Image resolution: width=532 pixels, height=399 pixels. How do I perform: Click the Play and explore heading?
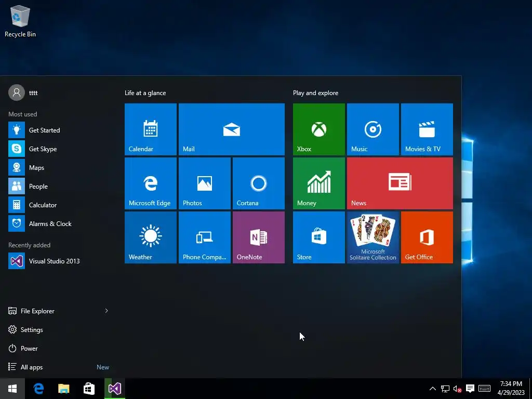315,92
